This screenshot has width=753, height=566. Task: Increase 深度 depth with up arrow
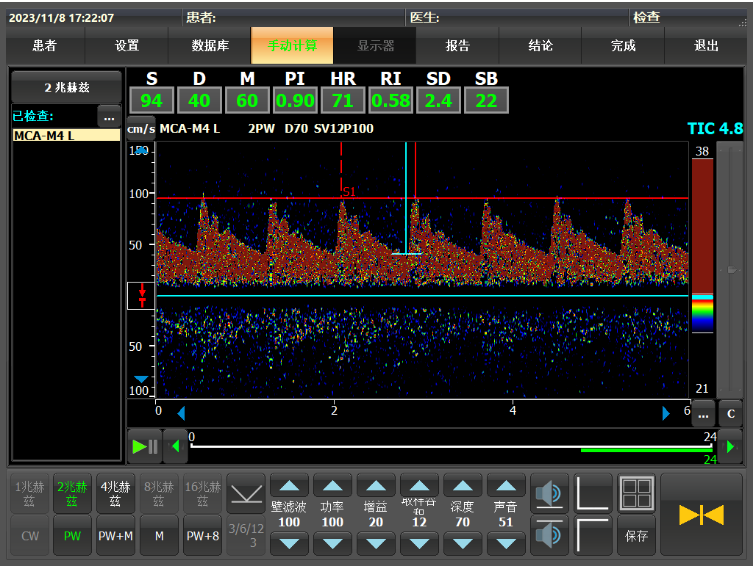coord(462,485)
